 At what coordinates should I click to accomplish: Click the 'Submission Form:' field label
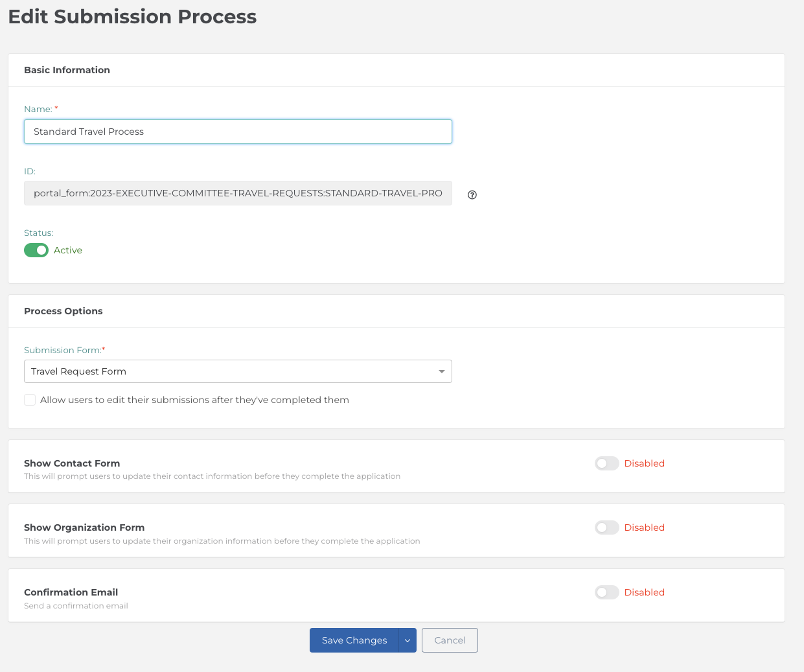pos(64,350)
